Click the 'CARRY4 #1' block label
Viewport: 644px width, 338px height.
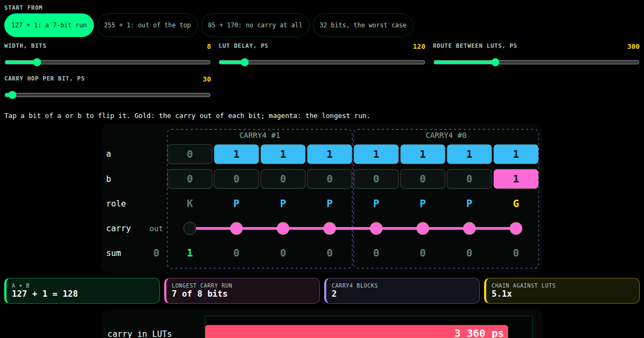[x=260, y=135]
